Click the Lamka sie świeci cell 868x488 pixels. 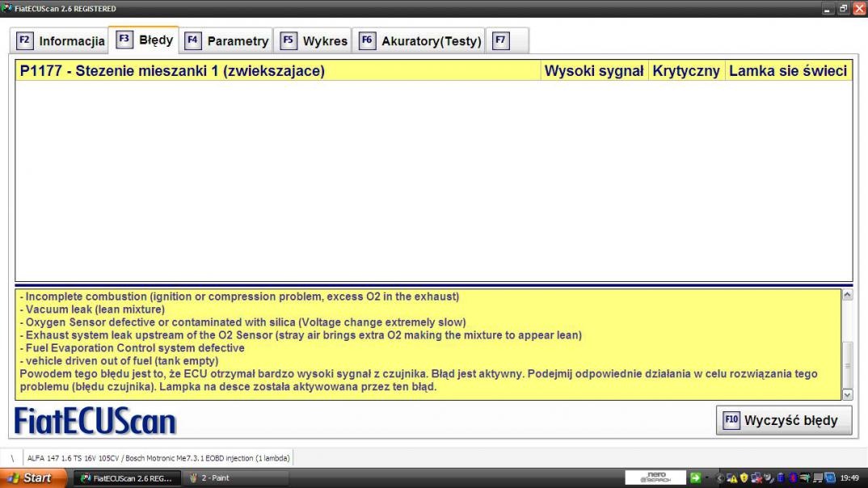tap(788, 71)
